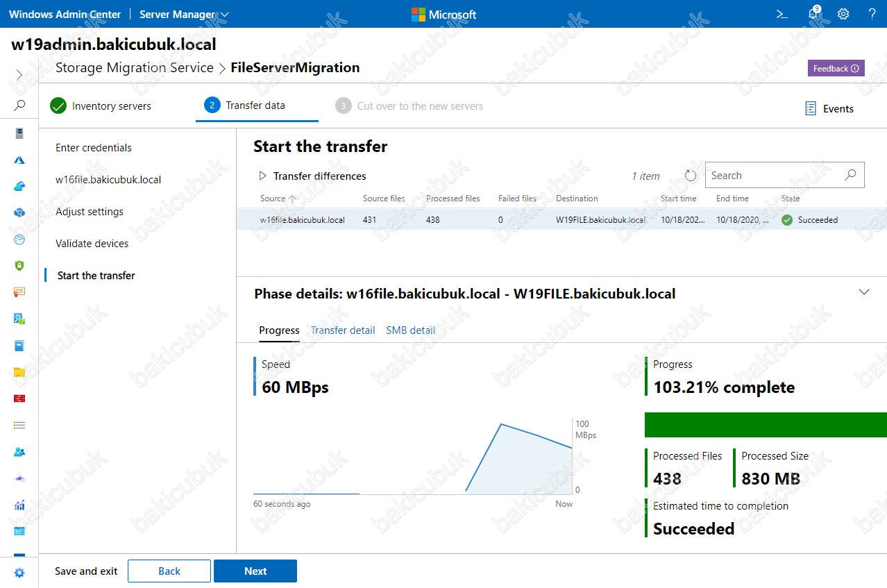Open the Azure File Sync cloud icon

tap(19, 212)
